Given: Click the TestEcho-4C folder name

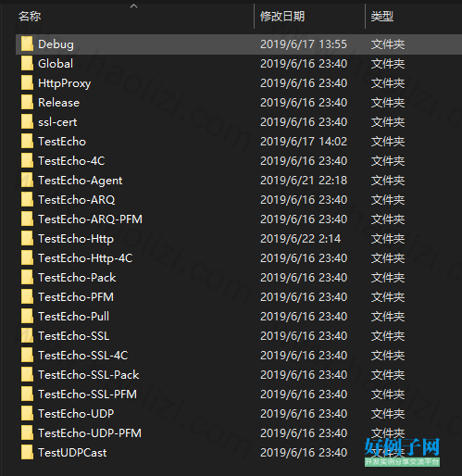Looking at the screenshot, I should coord(71,161).
